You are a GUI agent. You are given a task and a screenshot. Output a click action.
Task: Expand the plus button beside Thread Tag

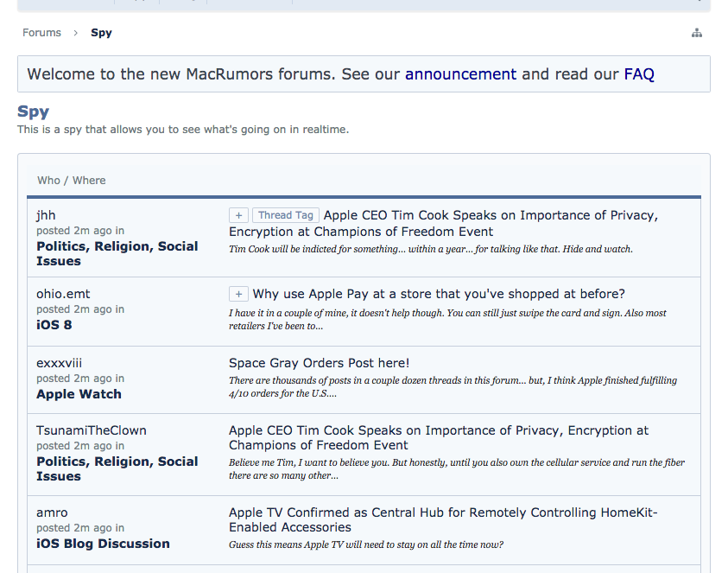click(238, 215)
